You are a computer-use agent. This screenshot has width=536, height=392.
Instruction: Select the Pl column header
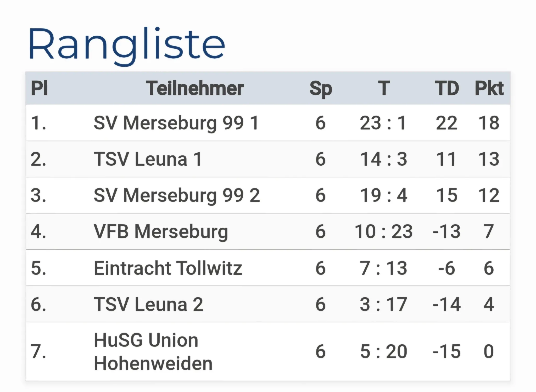[x=39, y=88]
